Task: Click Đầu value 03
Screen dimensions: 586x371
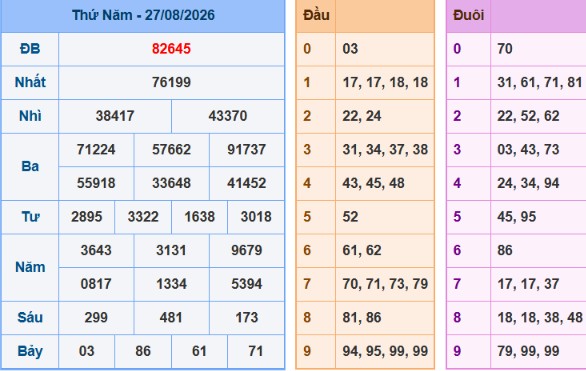Action: tap(350, 49)
